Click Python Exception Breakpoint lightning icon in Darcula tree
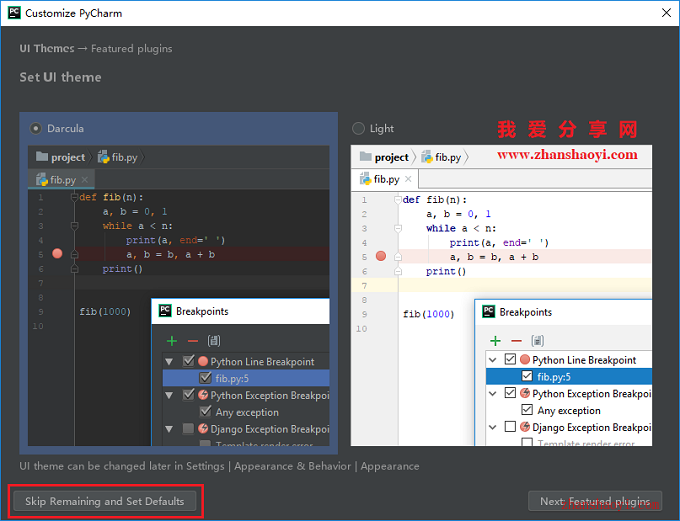 click(203, 395)
